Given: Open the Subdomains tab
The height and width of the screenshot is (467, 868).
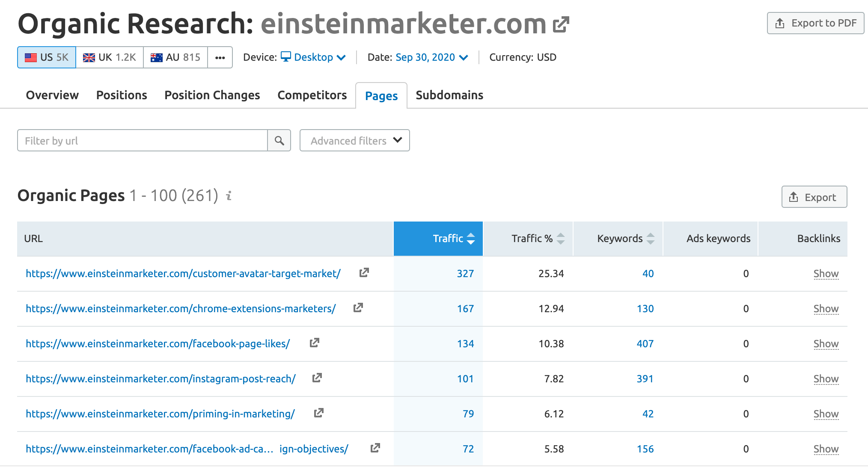Looking at the screenshot, I should [x=449, y=95].
